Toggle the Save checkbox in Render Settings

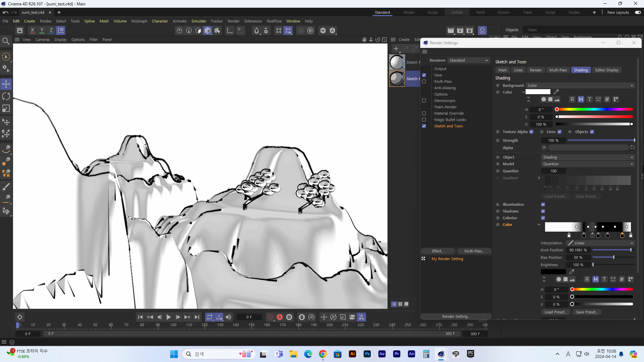click(424, 75)
